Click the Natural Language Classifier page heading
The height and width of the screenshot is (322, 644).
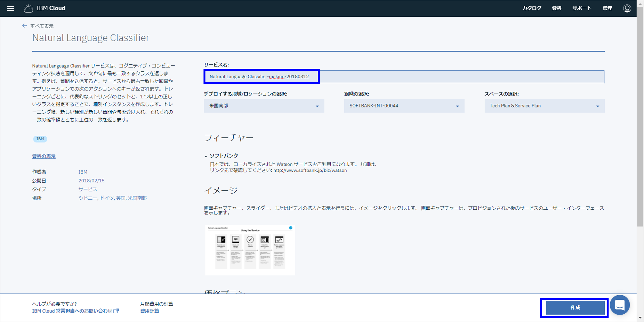point(91,38)
